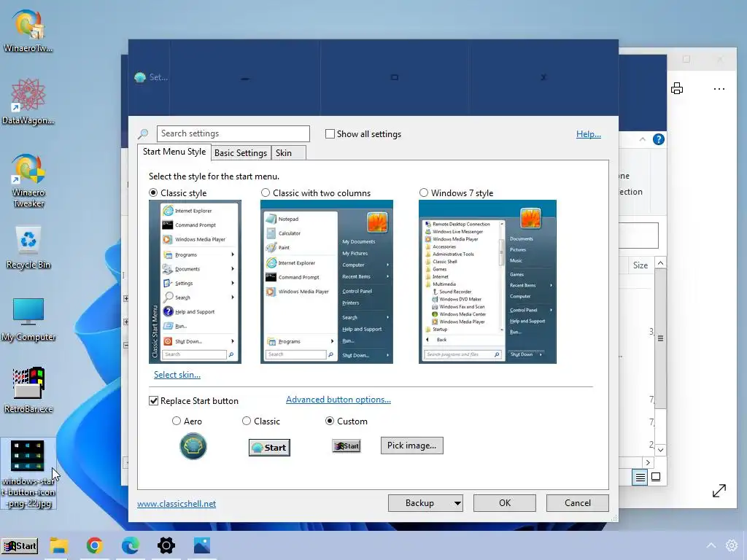Select Classic style radio button
This screenshot has height=560, width=747.
[x=153, y=192]
